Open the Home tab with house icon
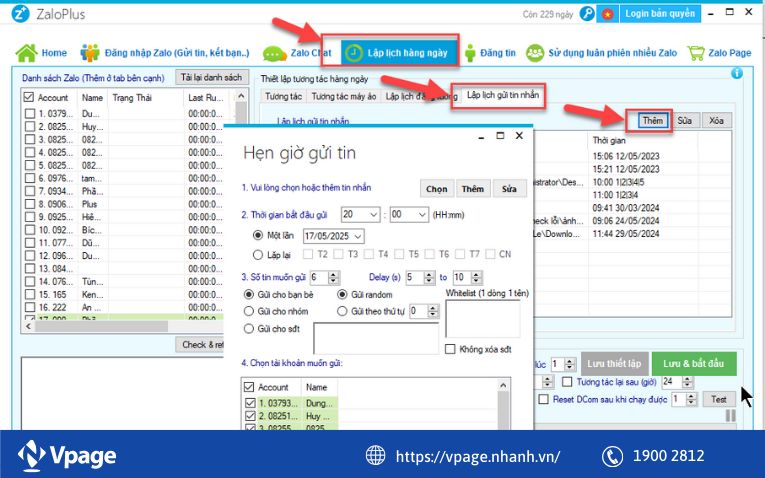Screen dimensions: 765x478 [41, 53]
